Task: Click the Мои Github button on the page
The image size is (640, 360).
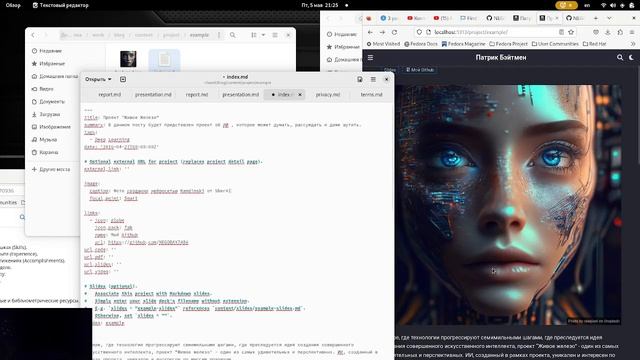Action: tap(420, 70)
